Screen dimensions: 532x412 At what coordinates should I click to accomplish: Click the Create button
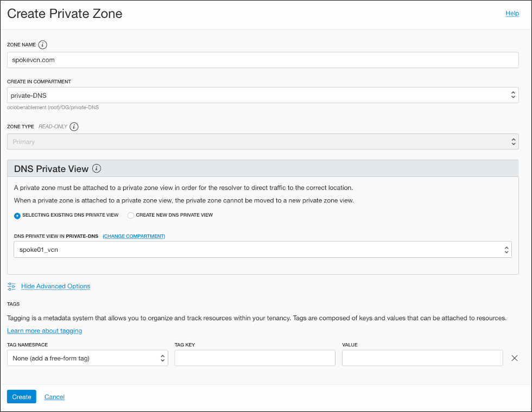(22, 397)
